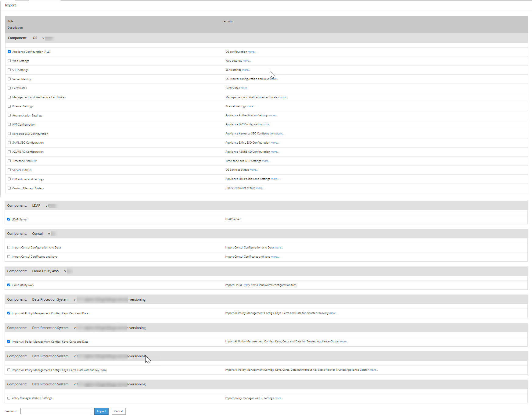
Task: Check Import Consul Configuration And Data
Action: [x=9, y=248]
